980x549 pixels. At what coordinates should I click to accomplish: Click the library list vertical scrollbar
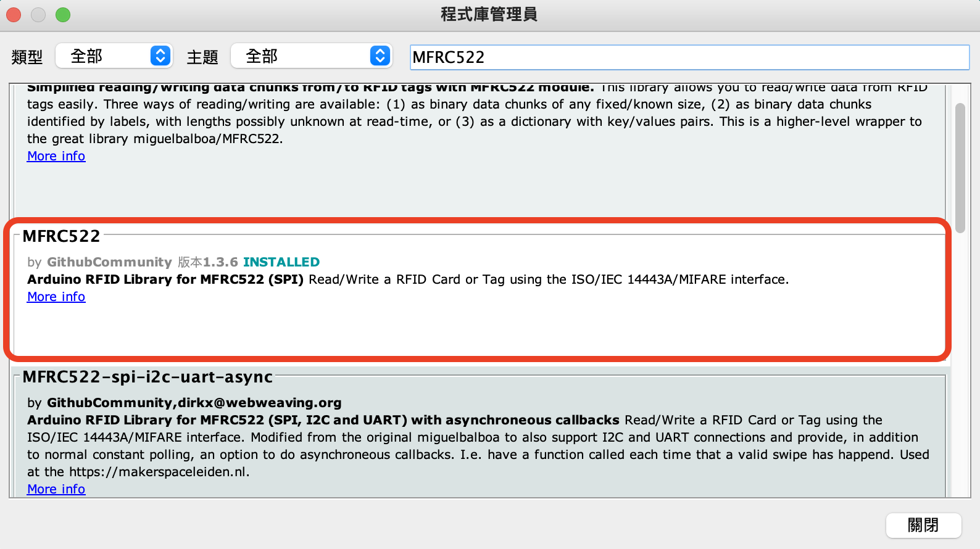[x=960, y=168]
